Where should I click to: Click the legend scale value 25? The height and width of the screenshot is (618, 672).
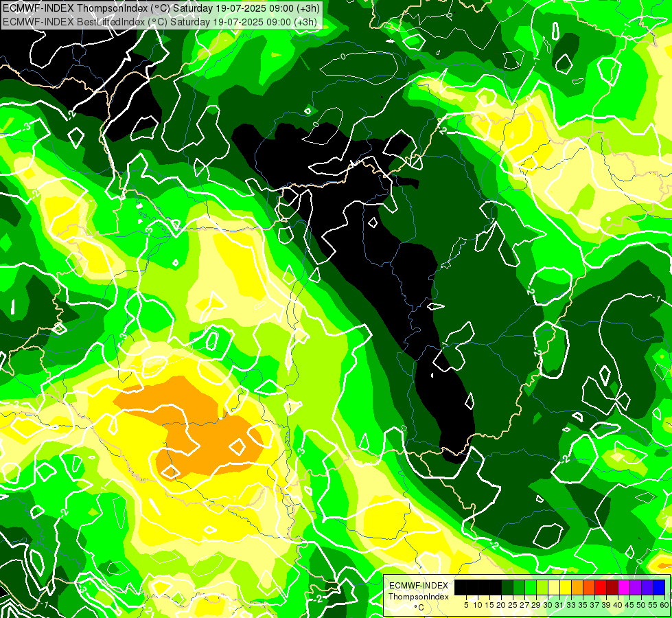click(x=513, y=605)
